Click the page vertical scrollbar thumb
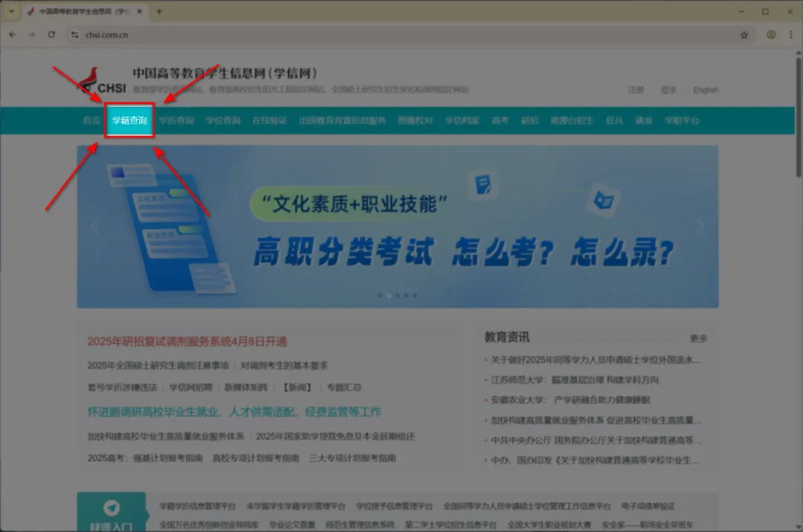This screenshot has width=803, height=532. click(x=799, y=117)
